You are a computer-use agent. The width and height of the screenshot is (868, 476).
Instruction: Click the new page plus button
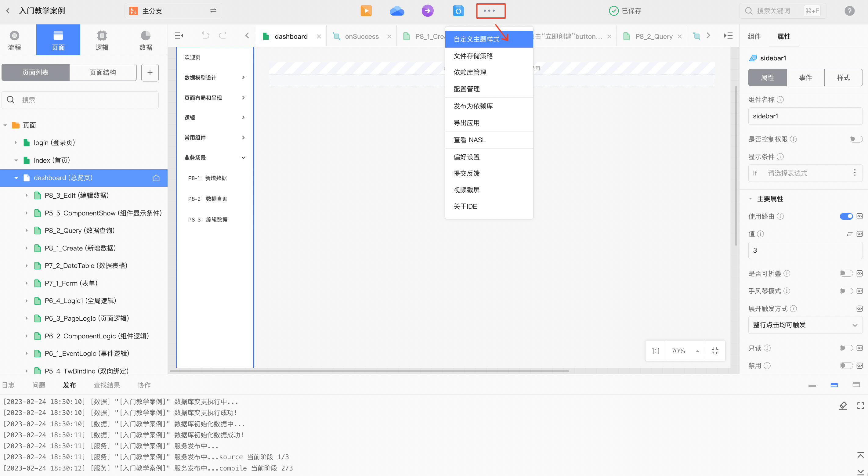[x=150, y=72]
